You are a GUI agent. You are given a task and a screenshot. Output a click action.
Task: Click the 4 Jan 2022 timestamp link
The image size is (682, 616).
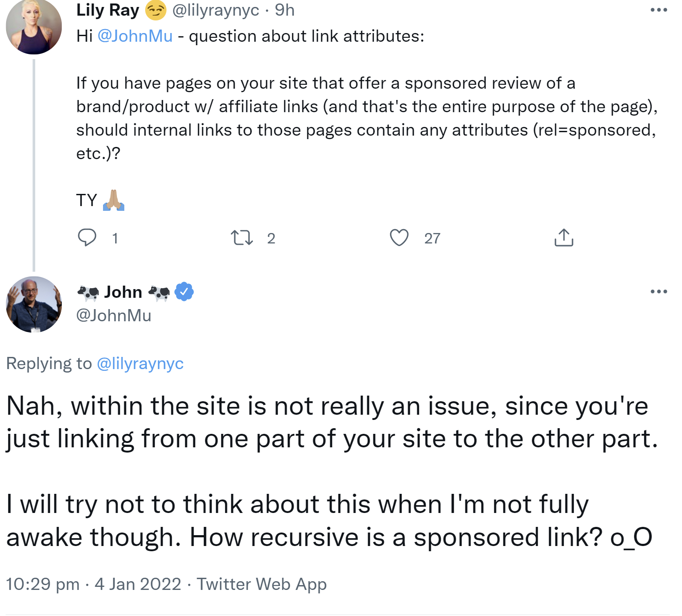tap(137, 584)
